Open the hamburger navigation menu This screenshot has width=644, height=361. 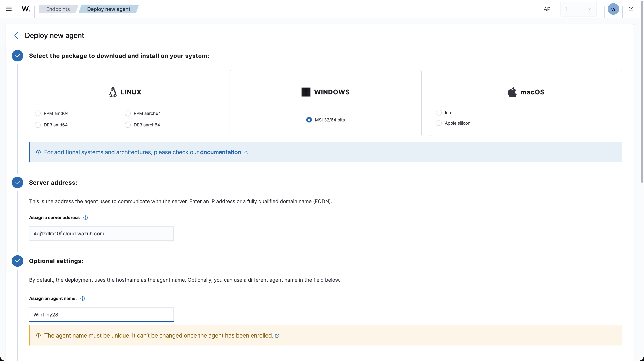9,9
